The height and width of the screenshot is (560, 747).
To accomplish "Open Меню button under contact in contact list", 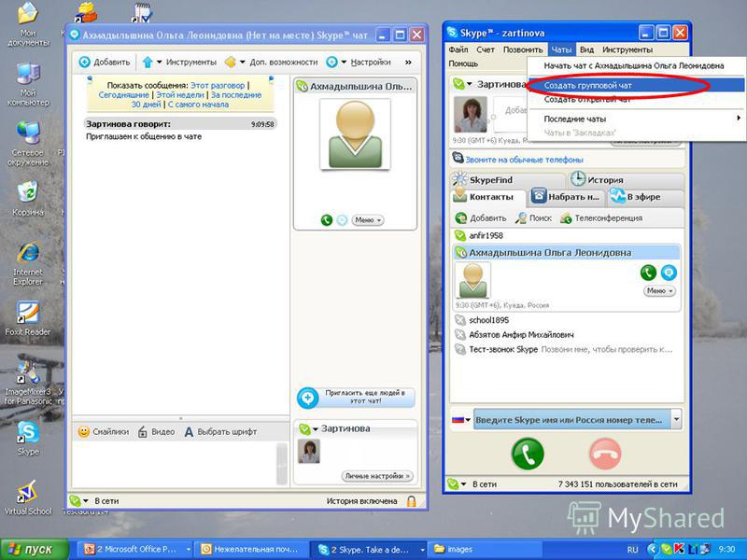I will pos(660,290).
